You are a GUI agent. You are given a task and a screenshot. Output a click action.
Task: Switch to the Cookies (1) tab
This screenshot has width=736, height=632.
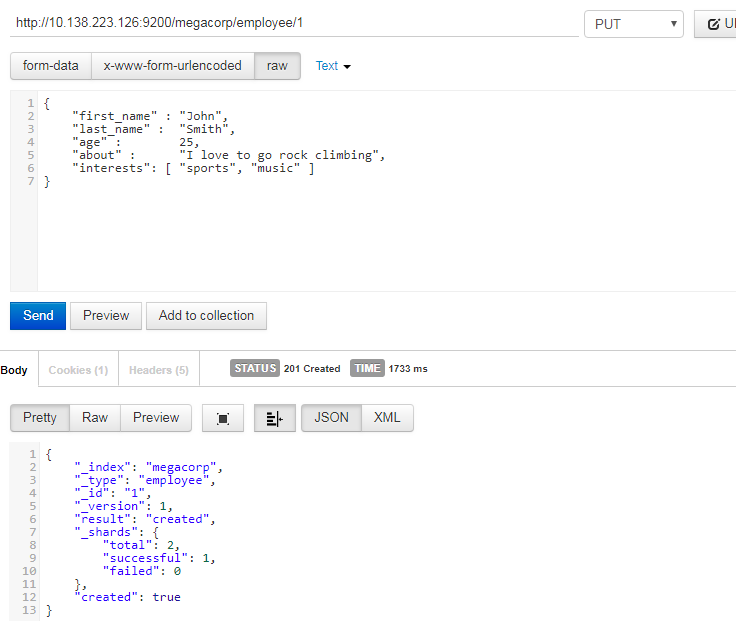click(78, 370)
